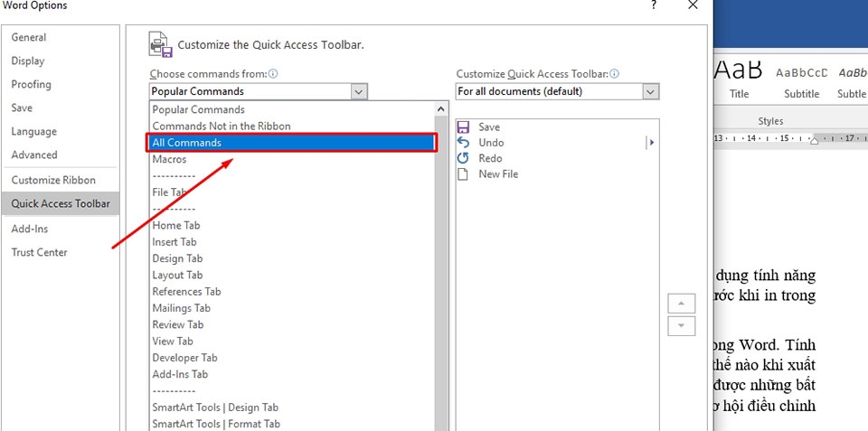Screen dimensions: 868x431
Task: Click info icon beside Customize Quick Access Toolbar
Action: point(614,73)
